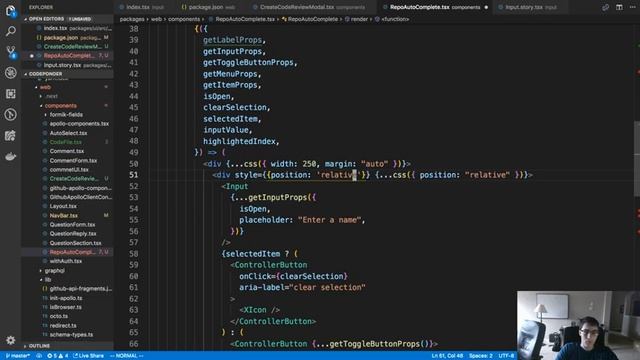Click the NORMAL vim mode indicator

(x=127, y=356)
